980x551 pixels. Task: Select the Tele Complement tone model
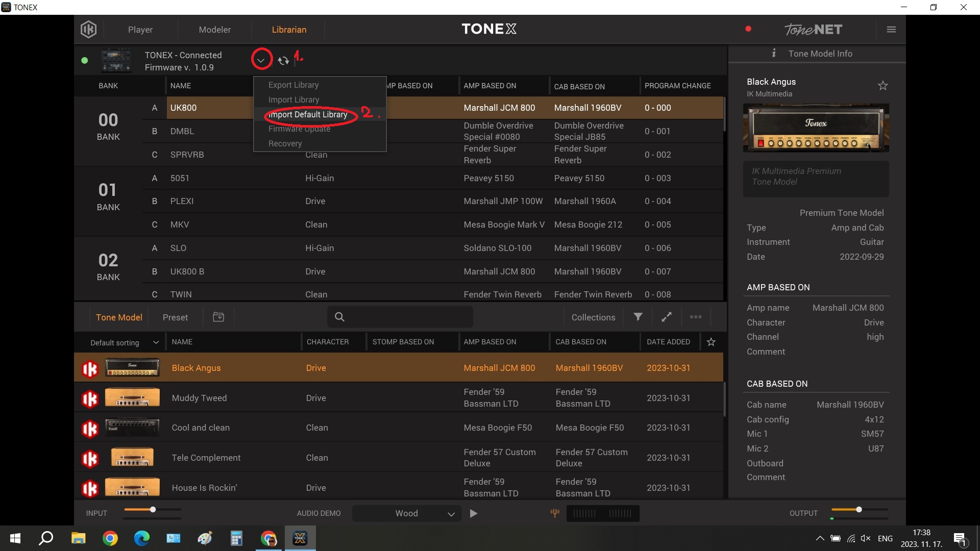tap(399, 458)
